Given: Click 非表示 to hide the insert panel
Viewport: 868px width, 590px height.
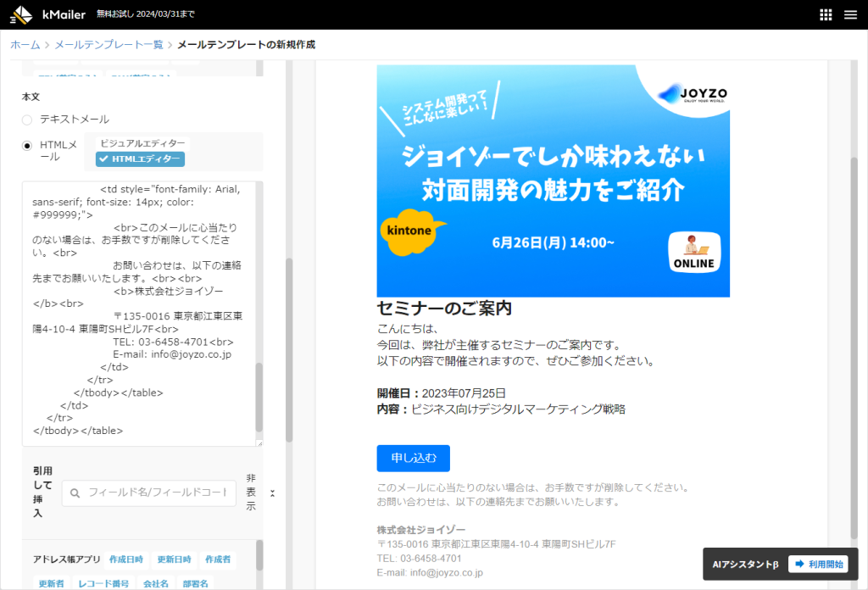Looking at the screenshot, I should (x=251, y=492).
